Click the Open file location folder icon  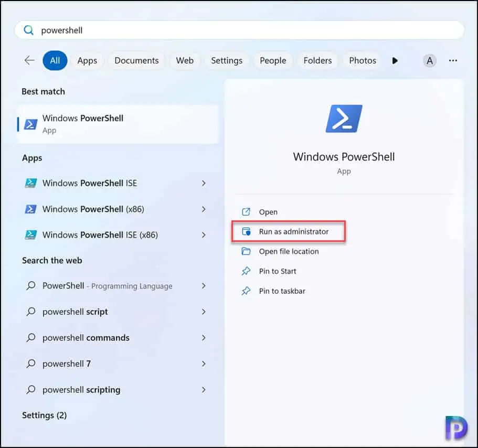pos(246,251)
